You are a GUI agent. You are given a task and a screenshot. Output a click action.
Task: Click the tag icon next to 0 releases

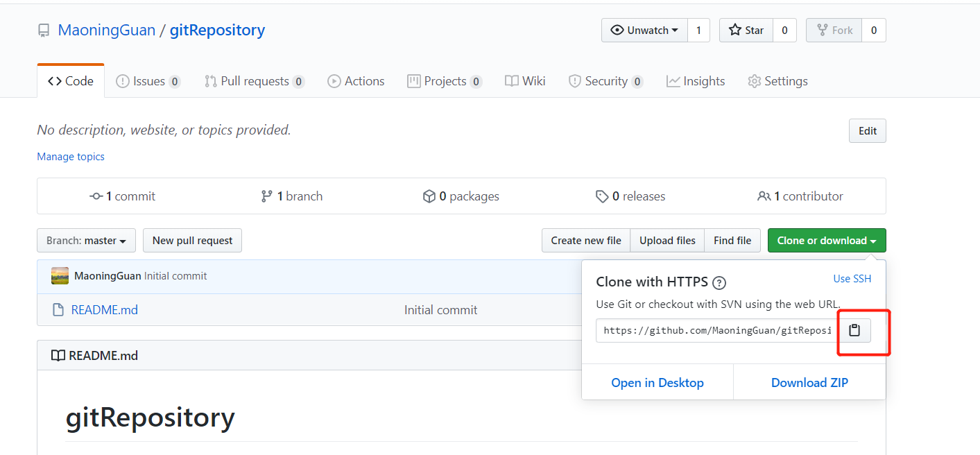602,196
